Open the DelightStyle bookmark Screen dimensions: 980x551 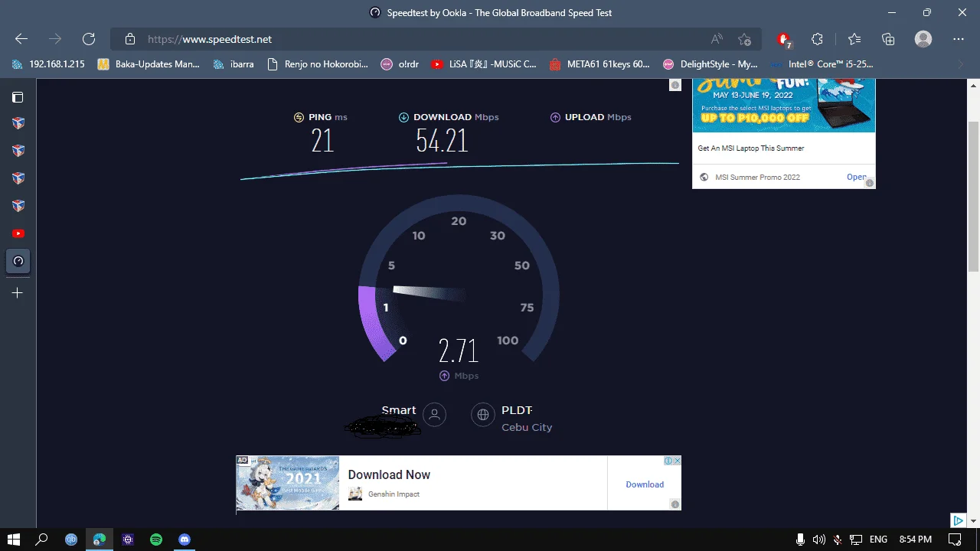710,64
